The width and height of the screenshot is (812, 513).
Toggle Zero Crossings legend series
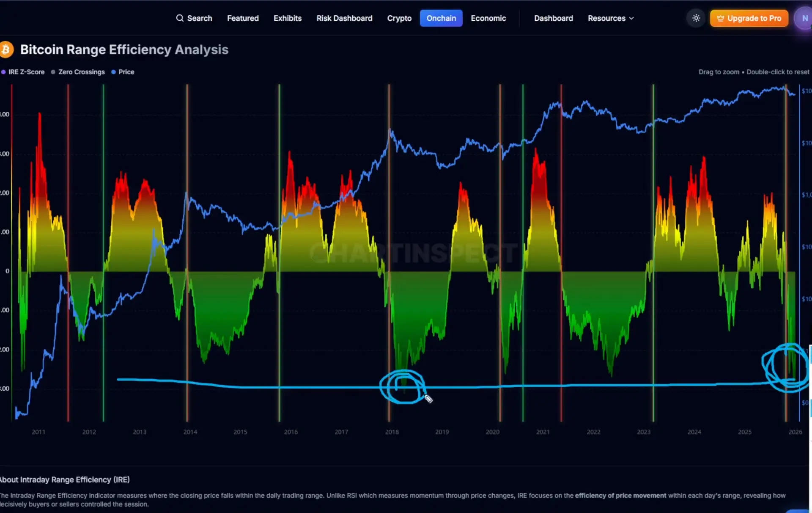click(81, 72)
